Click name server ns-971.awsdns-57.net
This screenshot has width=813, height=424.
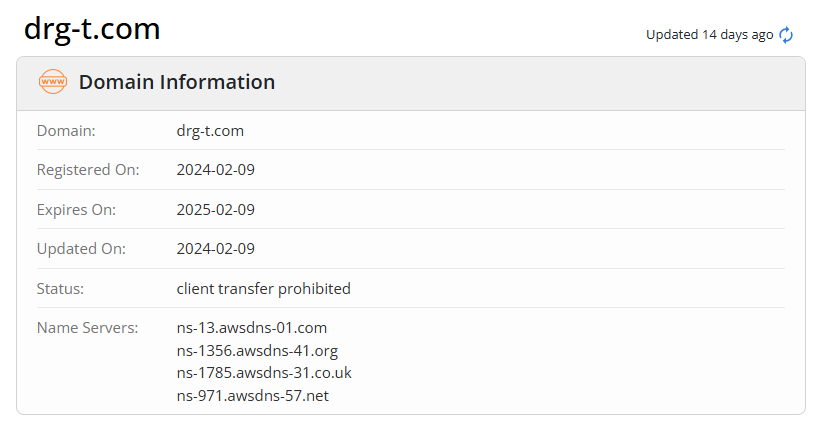[x=252, y=397]
